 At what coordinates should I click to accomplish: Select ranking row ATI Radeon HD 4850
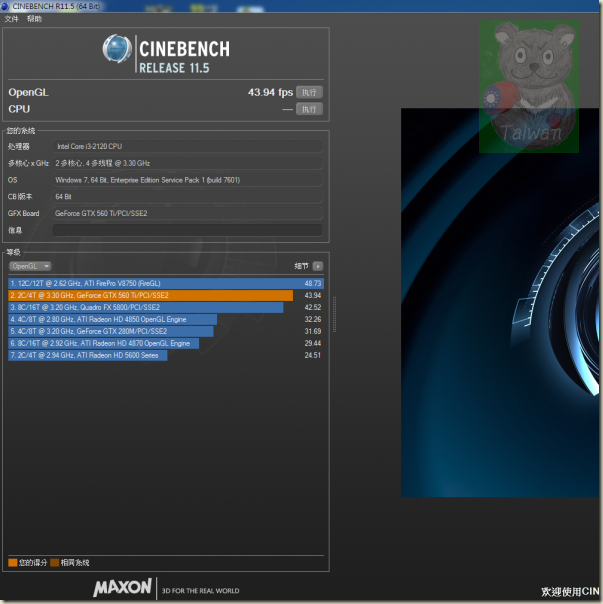coord(166,319)
